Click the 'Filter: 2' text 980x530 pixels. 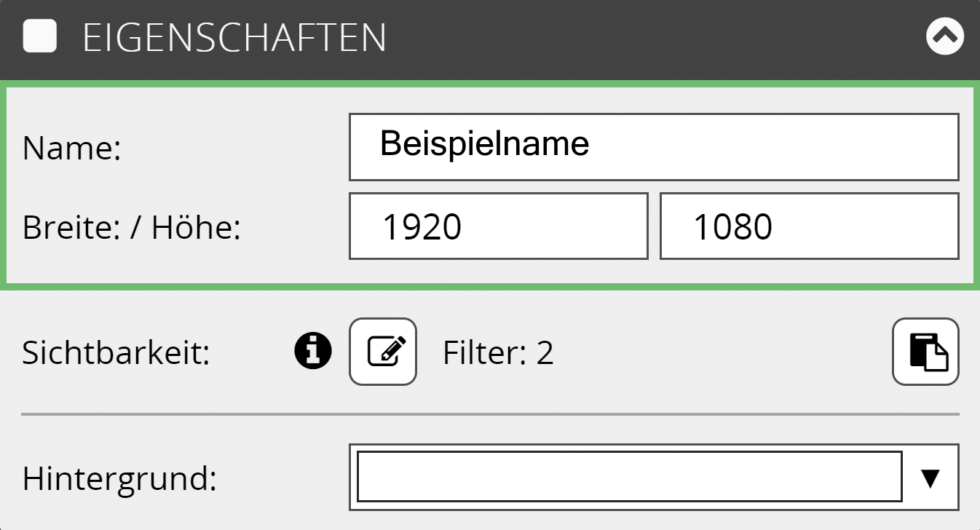498,353
